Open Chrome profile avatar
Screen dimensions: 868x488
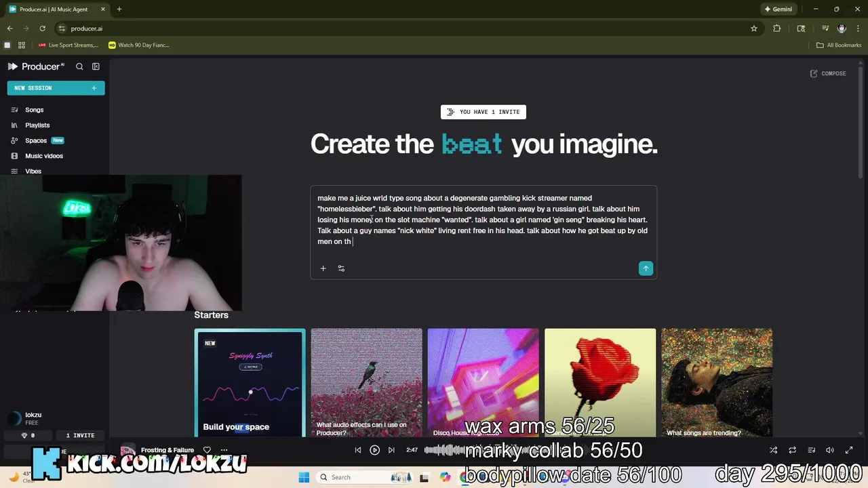tap(842, 28)
